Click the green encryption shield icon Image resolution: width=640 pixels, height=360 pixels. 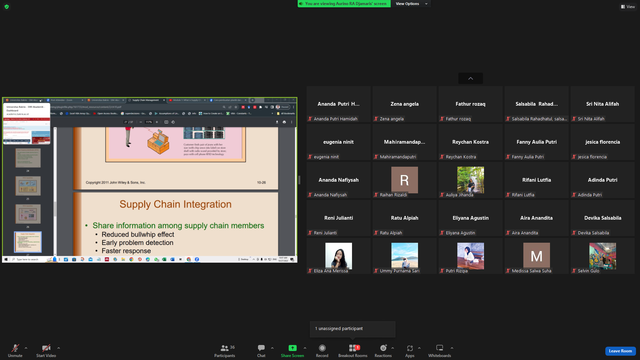pyautogui.click(x=7, y=7)
